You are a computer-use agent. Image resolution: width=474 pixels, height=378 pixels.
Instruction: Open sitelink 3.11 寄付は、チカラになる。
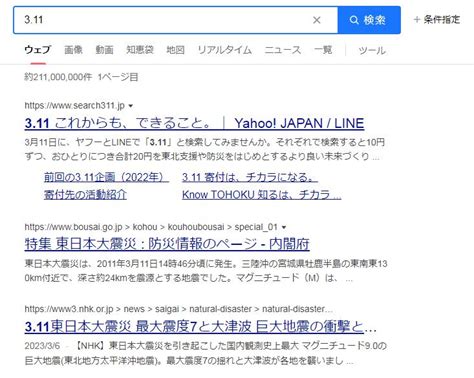click(x=250, y=177)
